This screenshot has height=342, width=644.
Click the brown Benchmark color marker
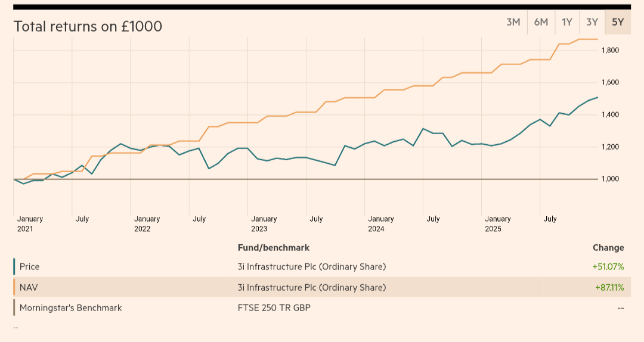14,307
